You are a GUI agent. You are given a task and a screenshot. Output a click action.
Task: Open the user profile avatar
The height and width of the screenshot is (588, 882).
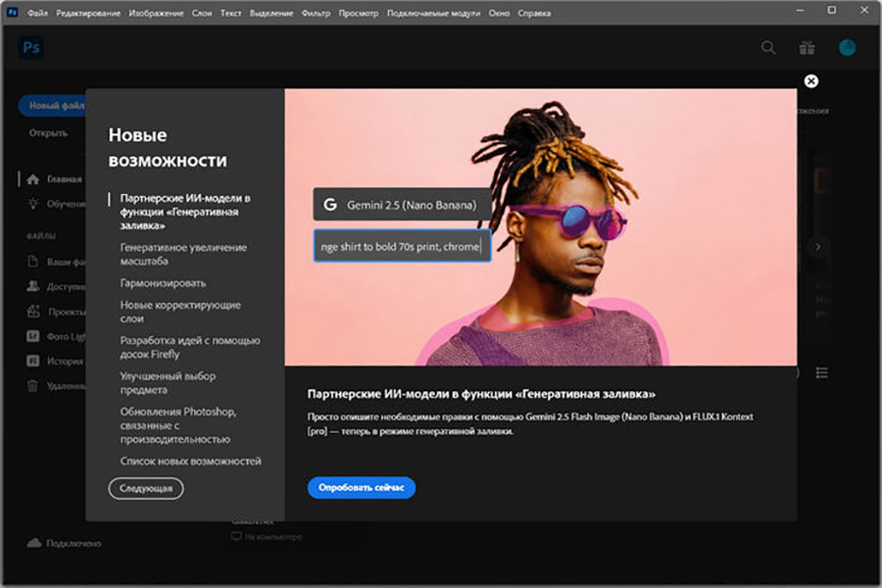(x=848, y=48)
